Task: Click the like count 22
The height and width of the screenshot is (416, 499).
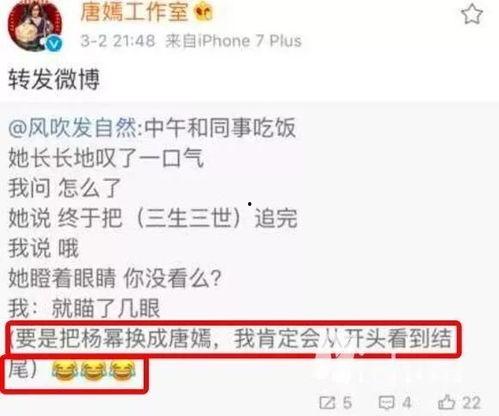Action: [x=472, y=403]
